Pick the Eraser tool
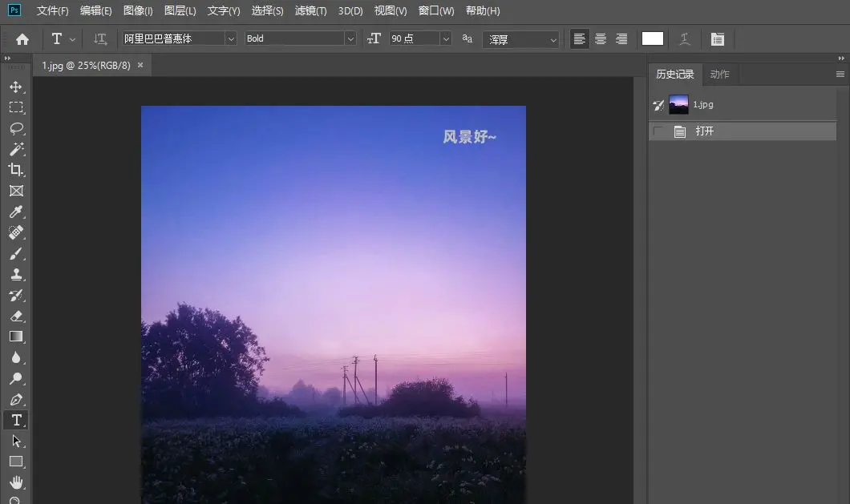The height and width of the screenshot is (504, 850). [x=16, y=316]
